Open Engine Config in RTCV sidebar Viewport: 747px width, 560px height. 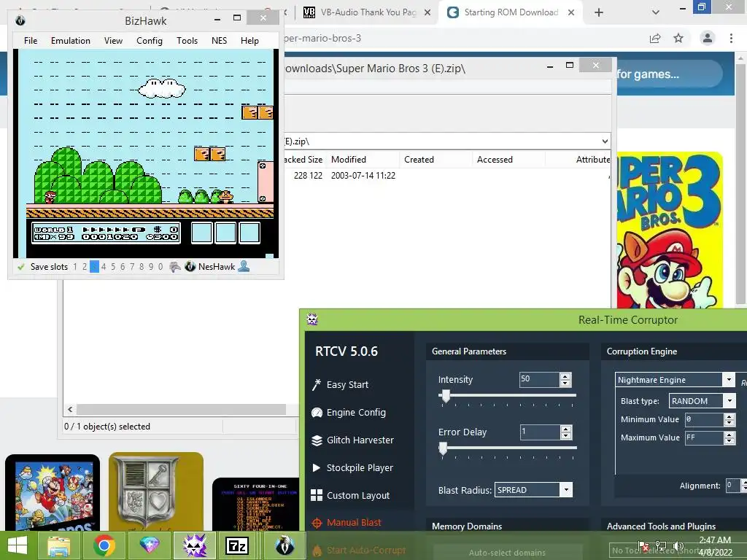[x=349, y=413]
